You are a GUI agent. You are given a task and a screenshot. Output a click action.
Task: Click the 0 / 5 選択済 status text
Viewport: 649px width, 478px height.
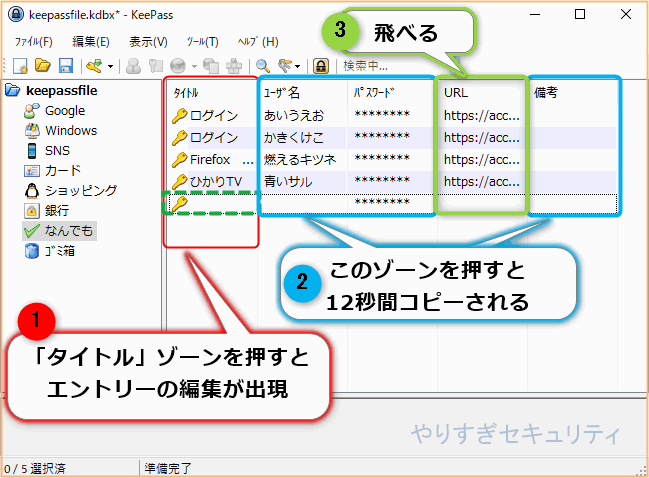[x=35, y=468]
